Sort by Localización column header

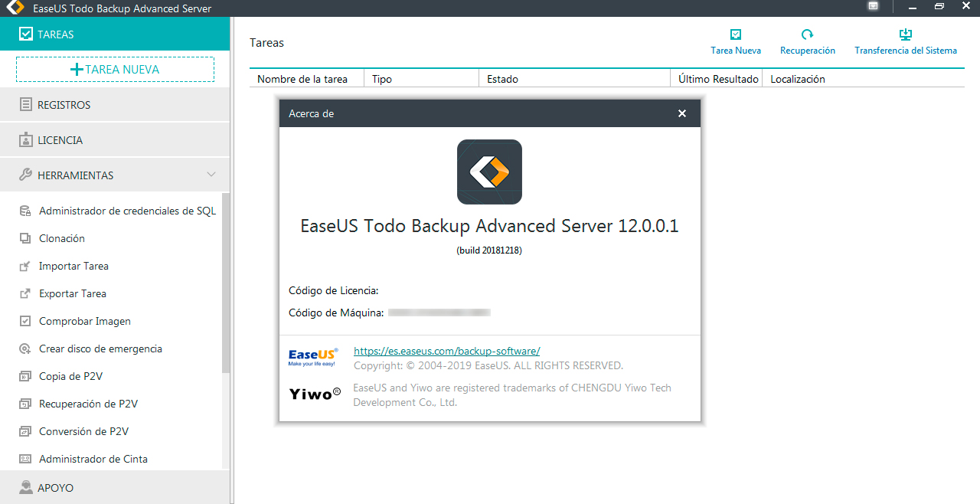coord(863,79)
